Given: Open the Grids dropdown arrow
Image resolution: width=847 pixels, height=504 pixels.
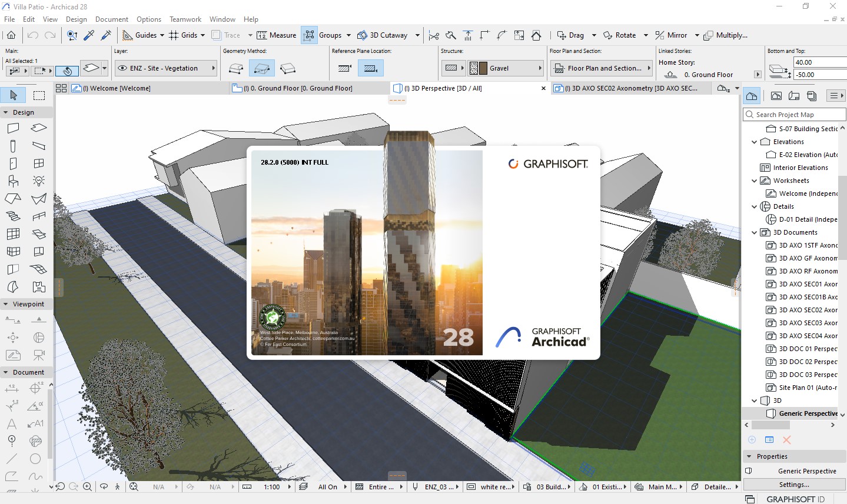Looking at the screenshot, I should coord(202,35).
